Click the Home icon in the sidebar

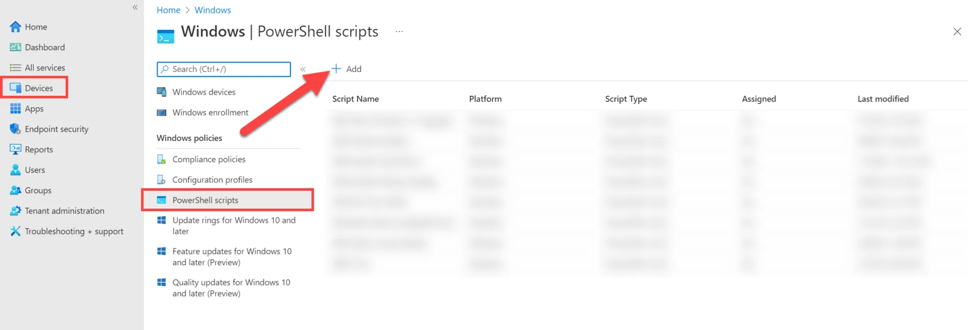(x=15, y=27)
